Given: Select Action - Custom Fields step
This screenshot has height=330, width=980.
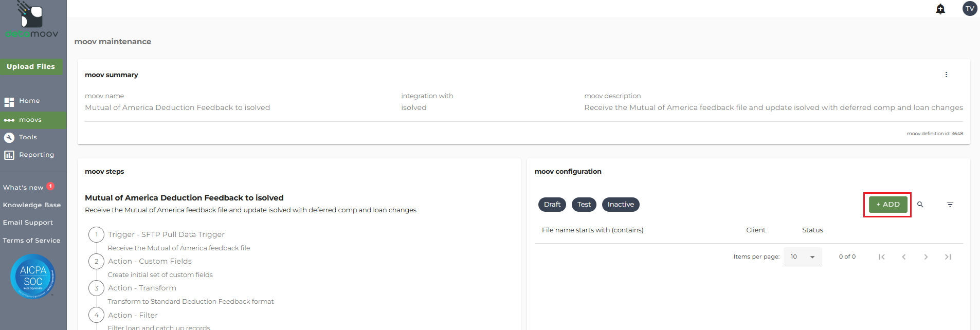Looking at the screenshot, I should tap(150, 261).
